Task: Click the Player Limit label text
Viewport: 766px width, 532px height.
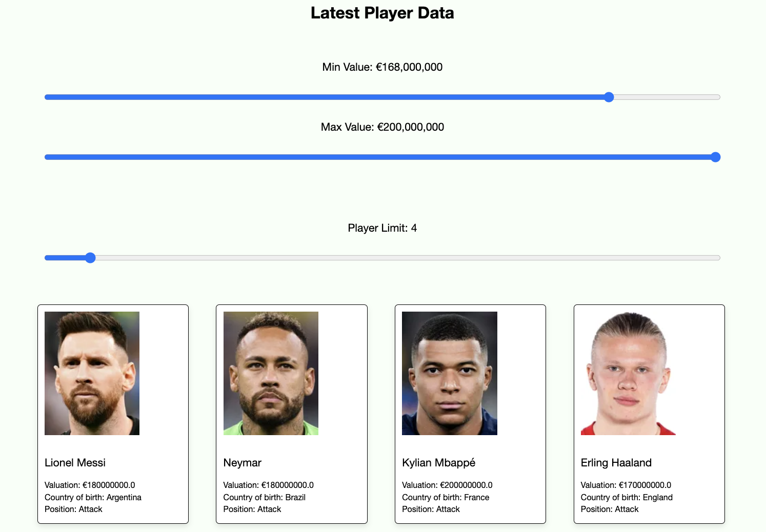Action: (382, 228)
